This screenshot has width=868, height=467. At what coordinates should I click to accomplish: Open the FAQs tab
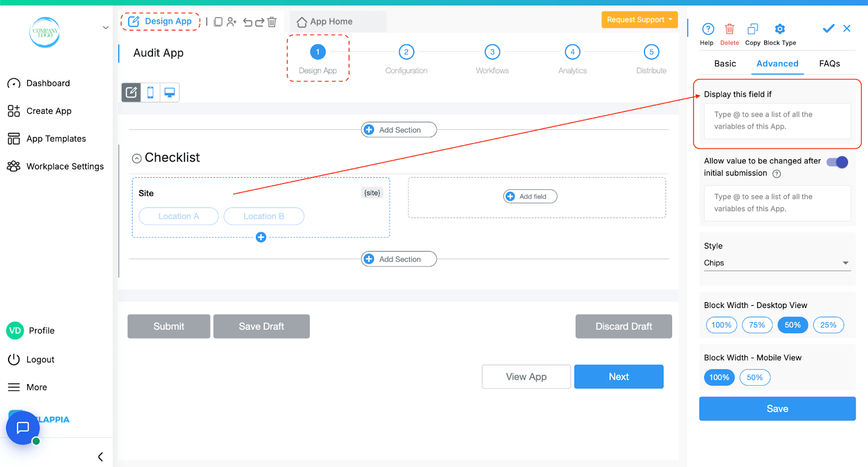829,63
